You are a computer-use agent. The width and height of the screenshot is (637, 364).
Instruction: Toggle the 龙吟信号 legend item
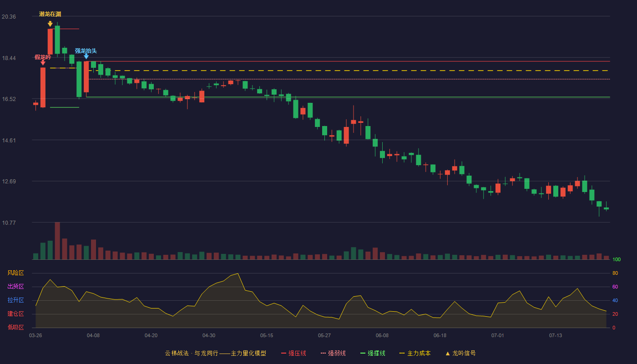point(460,353)
